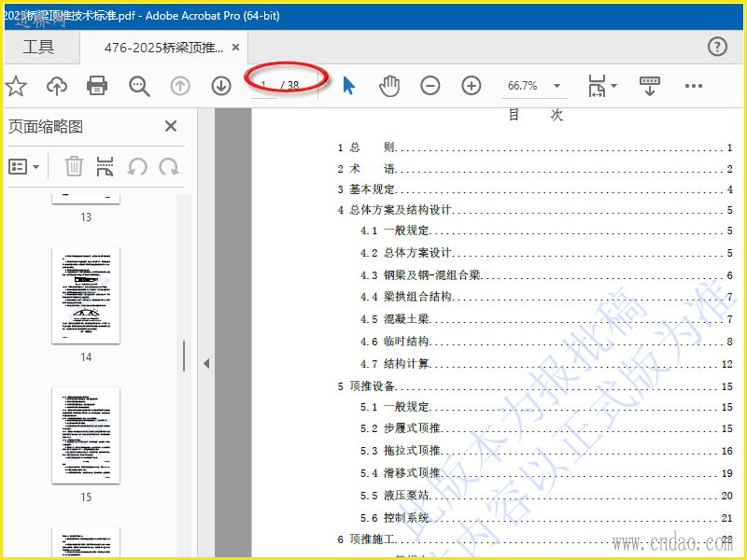Screen dimensions: 747x560
Task: Activate the hand pan tool
Action: coord(389,86)
